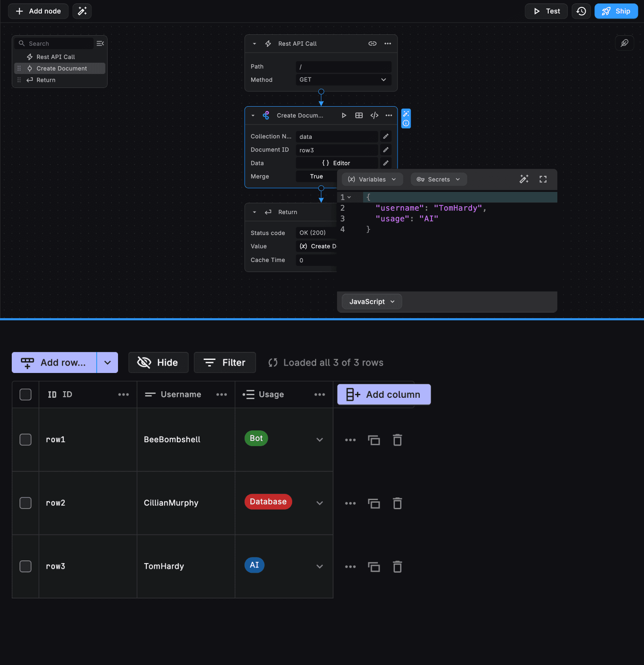Click the node Search field

click(x=59, y=44)
